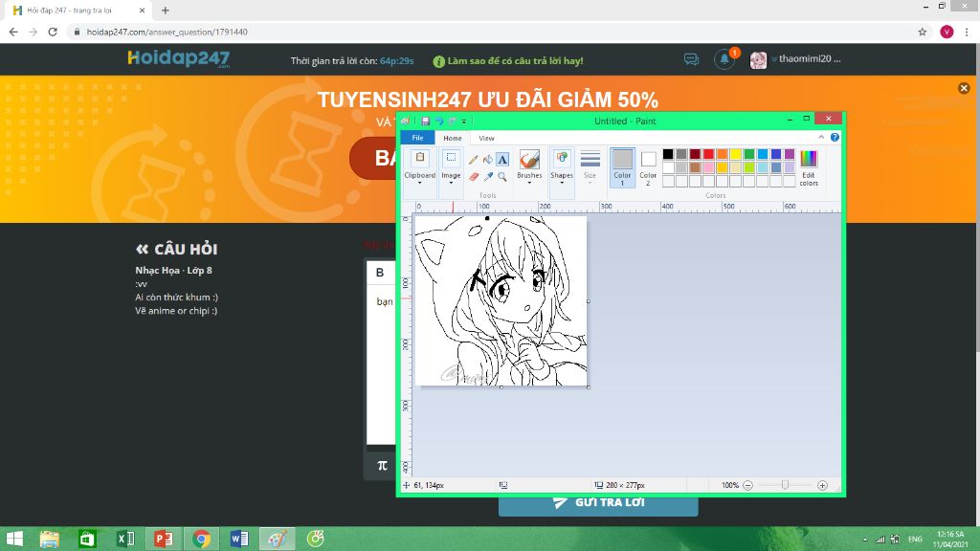
Task: Adjust the Paint zoom slider handle
Action: pos(785,485)
